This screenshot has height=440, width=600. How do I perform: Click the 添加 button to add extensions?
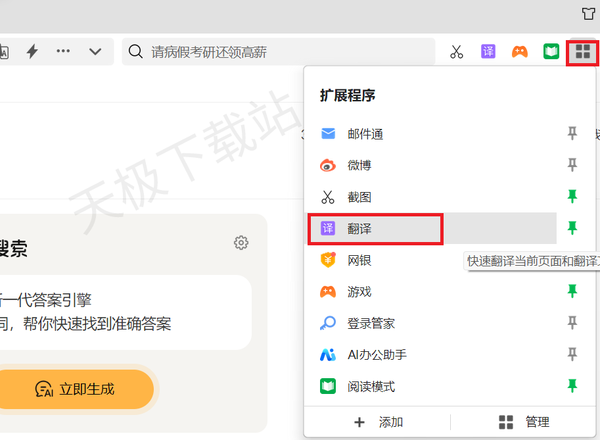tap(378, 422)
